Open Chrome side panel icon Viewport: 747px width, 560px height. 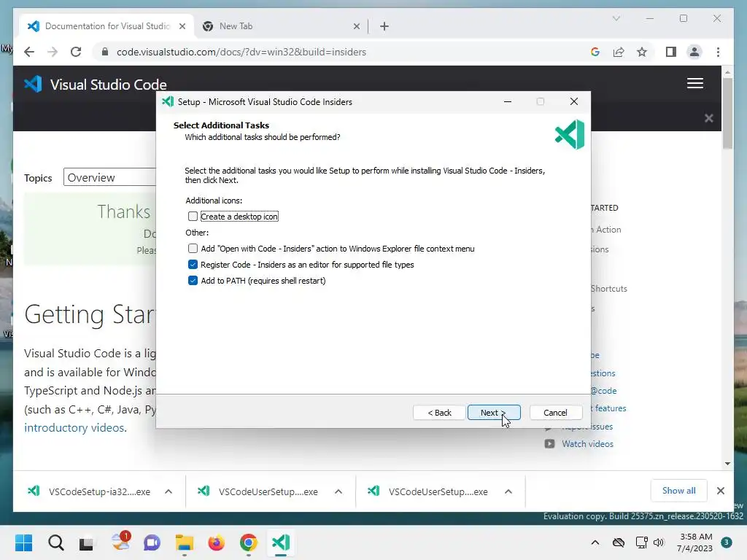click(x=671, y=52)
